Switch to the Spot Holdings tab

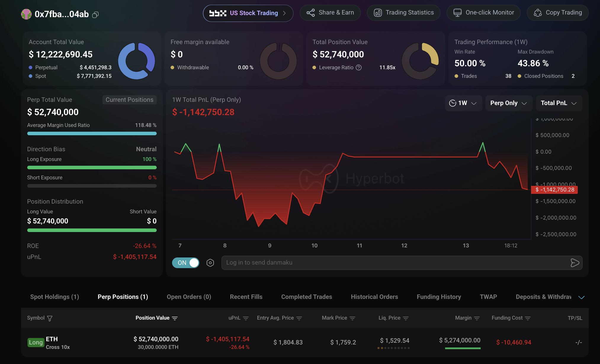point(54,297)
